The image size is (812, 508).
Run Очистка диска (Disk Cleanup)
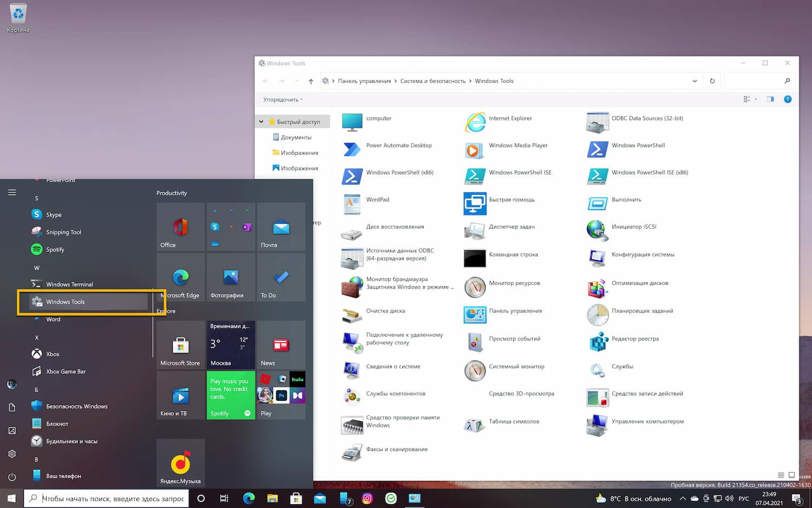(x=385, y=311)
